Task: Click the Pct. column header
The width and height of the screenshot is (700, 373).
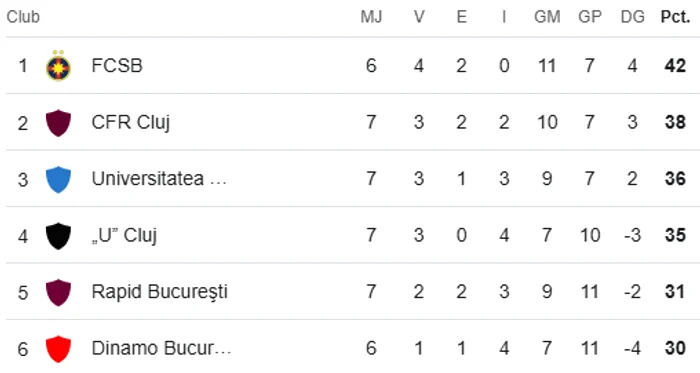Action: click(x=675, y=17)
